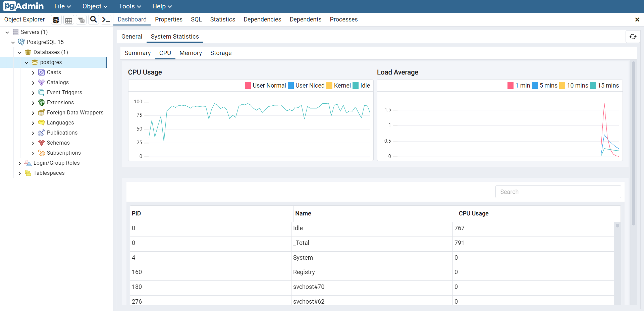The width and height of the screenshot is (644, 311).
Task: Expand the Tablespaces tree node
Action: pyautogui.click(x=19, y=173)
